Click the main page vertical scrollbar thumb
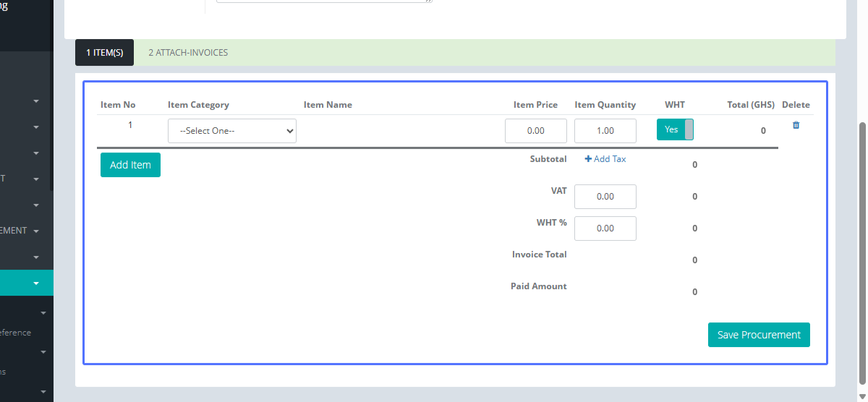This screenshot has width=868, height=402. pos(861,253)
